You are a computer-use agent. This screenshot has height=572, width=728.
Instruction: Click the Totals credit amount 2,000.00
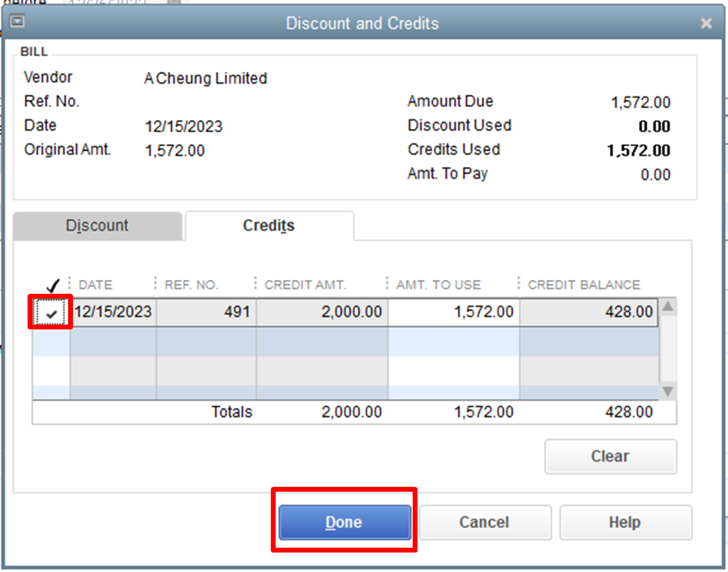[352, 412]
